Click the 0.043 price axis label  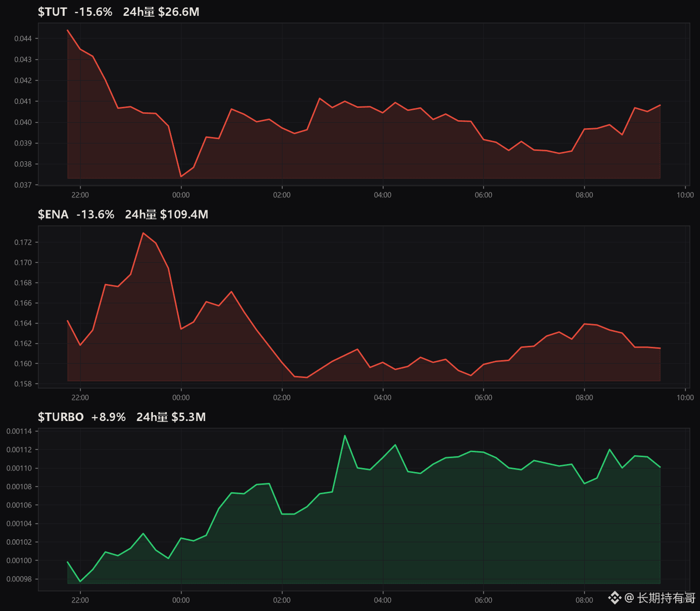point(23,59)
